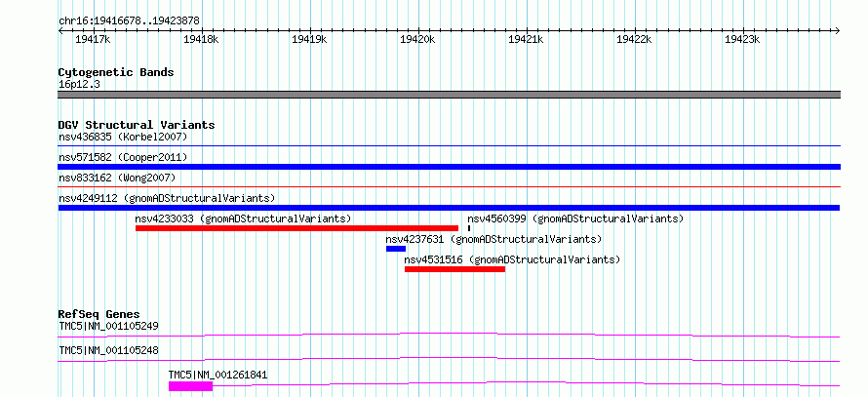
Task: Click the TMC5|NM_001105249 transcript line
Action: tap(449, 335)
